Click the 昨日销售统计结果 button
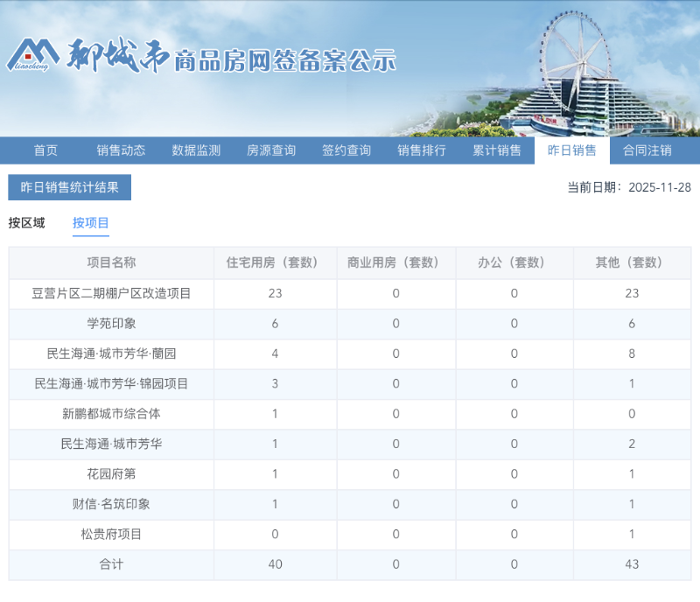 pos(71,188)
